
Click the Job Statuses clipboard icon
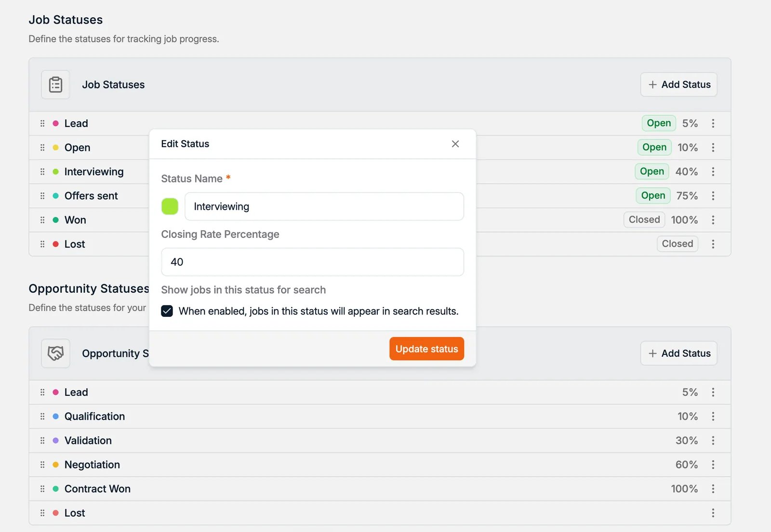coord(55,85)
